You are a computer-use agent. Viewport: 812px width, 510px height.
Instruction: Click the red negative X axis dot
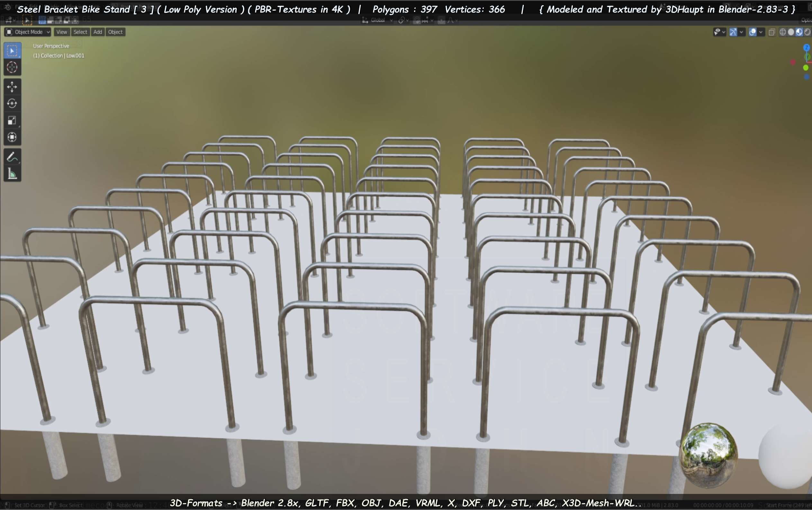(793, 62)
